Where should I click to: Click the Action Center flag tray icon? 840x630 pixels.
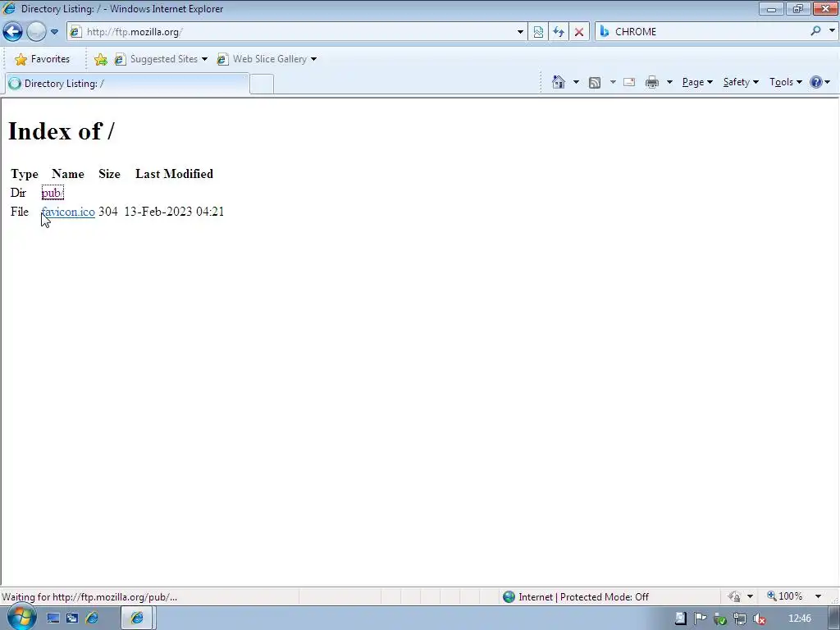pos(701,619)
